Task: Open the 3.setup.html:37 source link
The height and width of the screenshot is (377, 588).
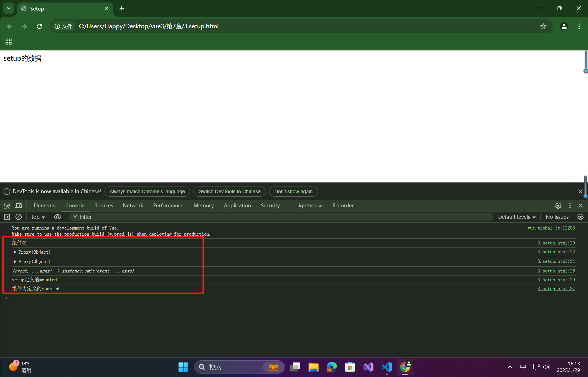Action: [556, 289]
